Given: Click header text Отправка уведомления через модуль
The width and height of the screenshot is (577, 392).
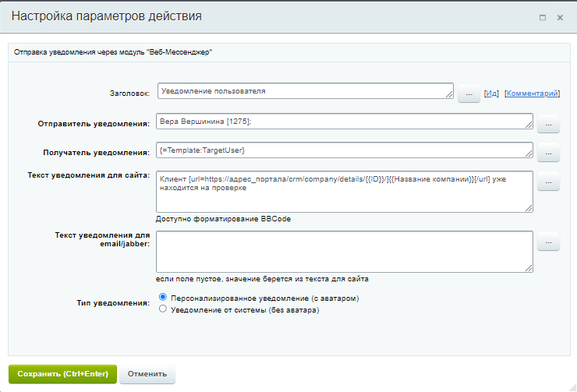Looking at the screenshot, I should pyautogui.click(x=113, y=52).
